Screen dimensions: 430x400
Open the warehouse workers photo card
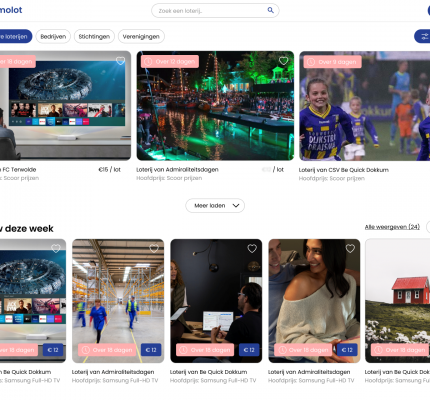coord(118,301)
